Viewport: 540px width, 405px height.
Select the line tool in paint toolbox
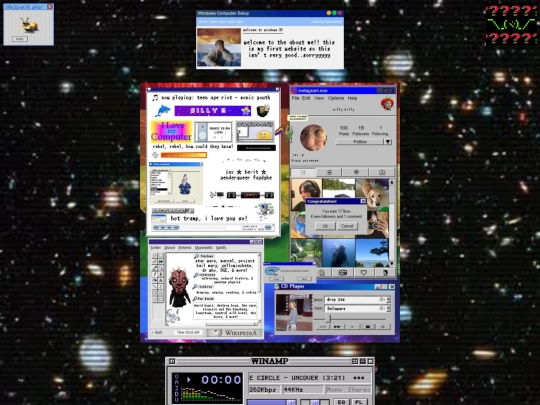[155, 287]
